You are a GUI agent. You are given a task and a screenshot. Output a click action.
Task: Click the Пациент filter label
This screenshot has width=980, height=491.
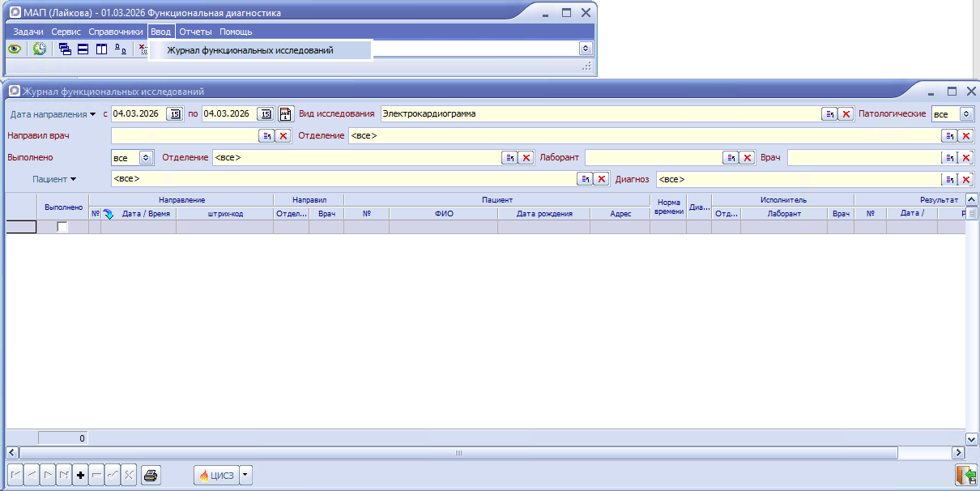click(x=49, y=179)
